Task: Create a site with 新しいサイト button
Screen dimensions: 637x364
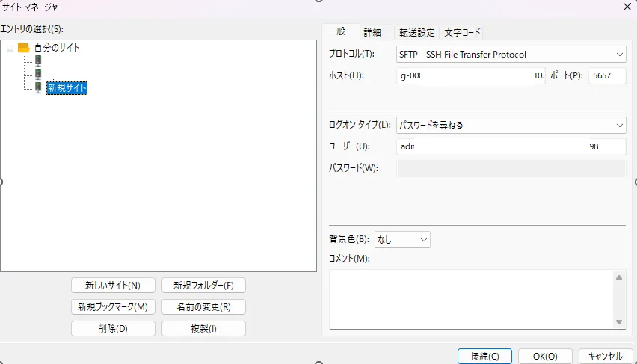Action: point(113,285)
